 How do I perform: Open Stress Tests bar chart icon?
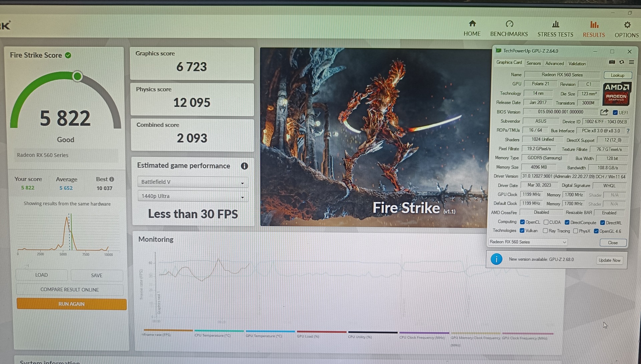556,24
